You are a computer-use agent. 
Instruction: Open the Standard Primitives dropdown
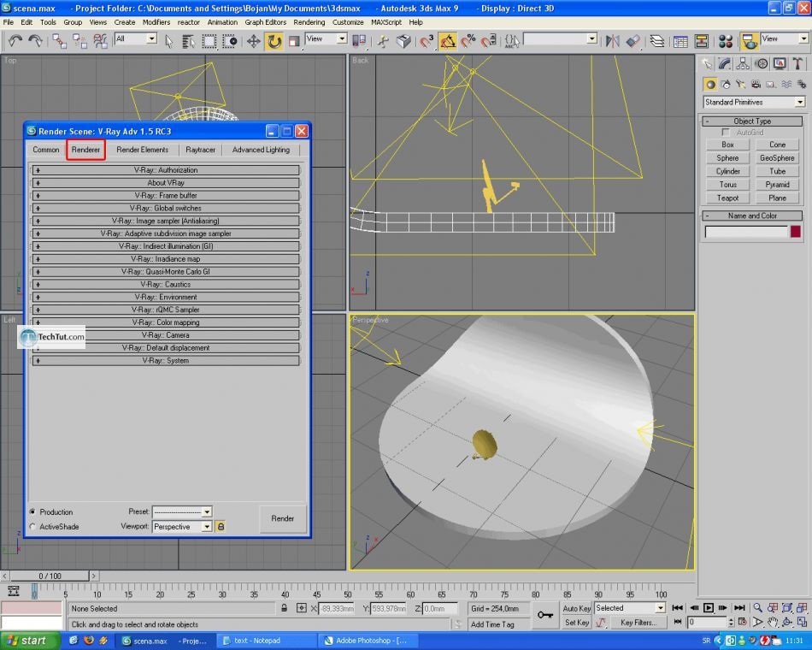[x=754, y=102]
